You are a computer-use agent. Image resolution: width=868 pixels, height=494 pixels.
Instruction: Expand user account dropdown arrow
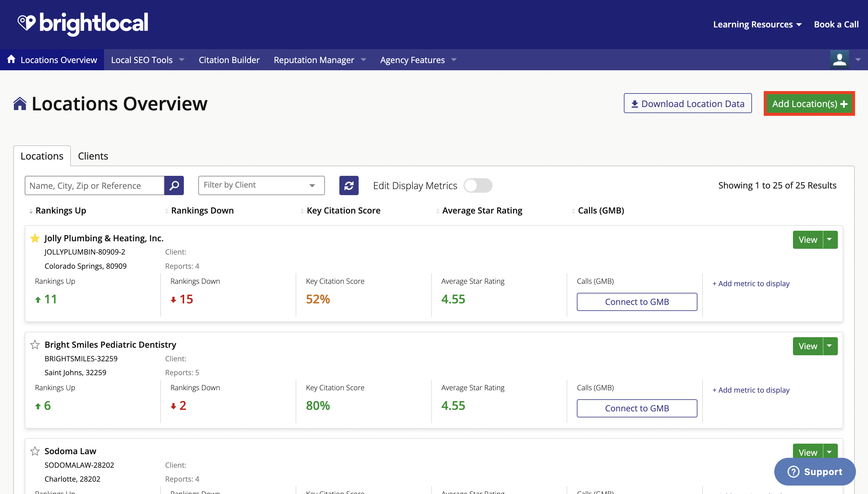tap(858, 60)
